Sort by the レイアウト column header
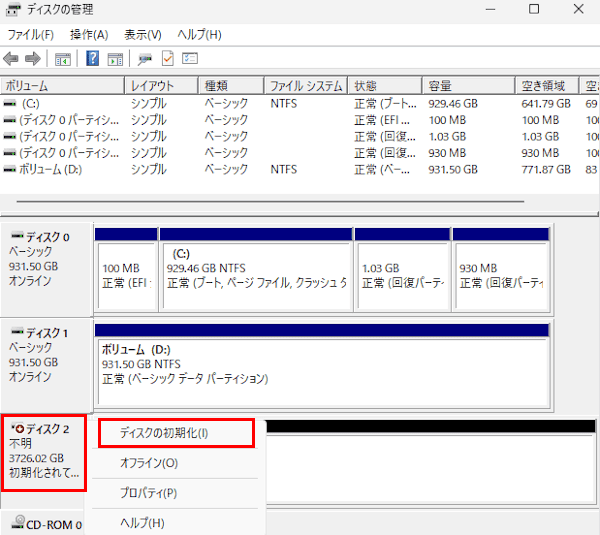 click(x=161, y=85)
